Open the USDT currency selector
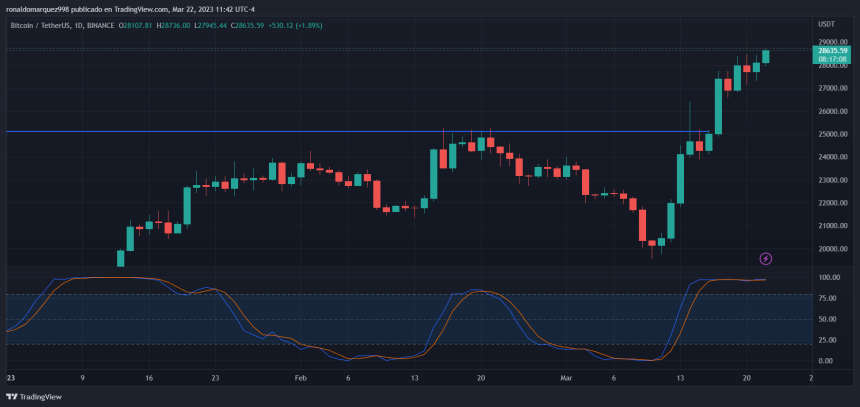860x407 pixels. 826,23
